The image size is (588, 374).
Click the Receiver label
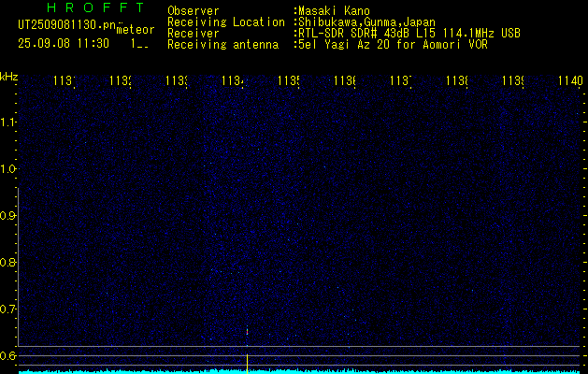point(194,34)
